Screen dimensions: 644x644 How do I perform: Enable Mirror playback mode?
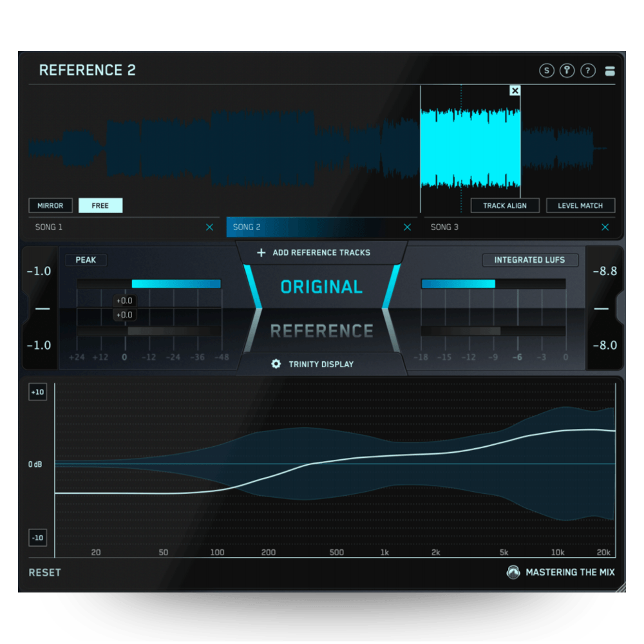coord(50,205)
